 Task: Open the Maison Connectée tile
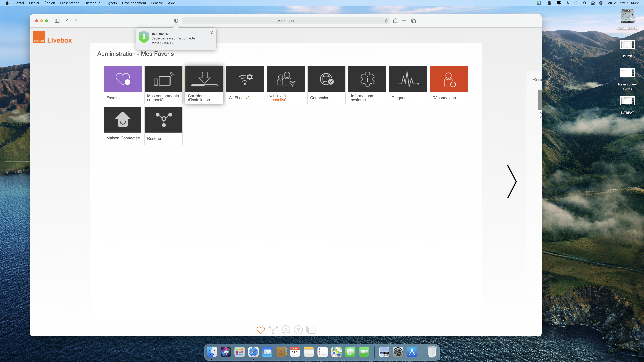123,126
